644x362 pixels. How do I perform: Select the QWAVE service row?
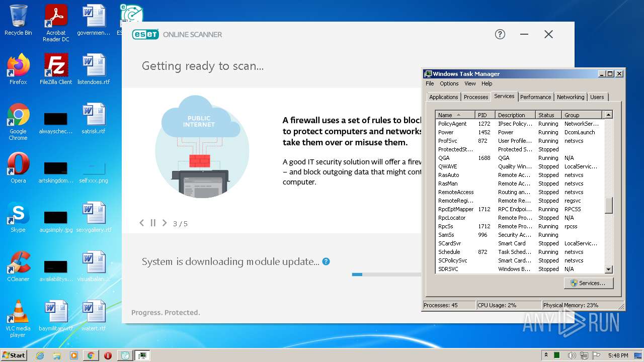pos(519,166)
